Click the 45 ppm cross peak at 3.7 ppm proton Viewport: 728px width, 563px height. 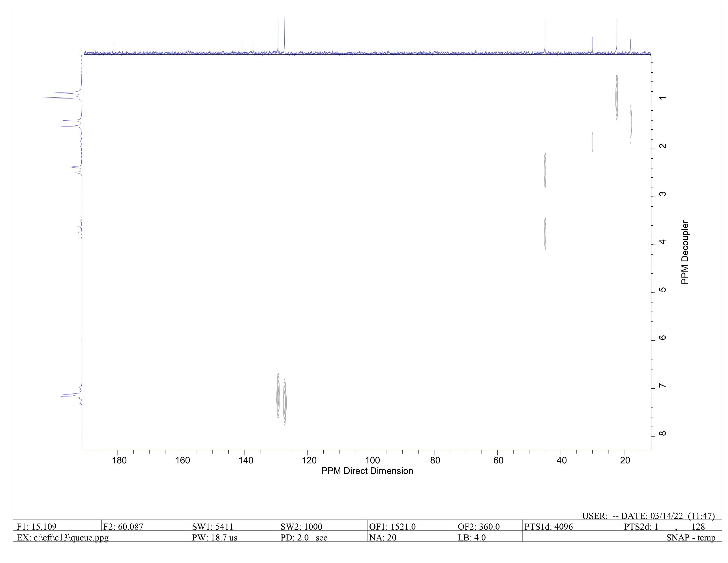click(545, 233)
